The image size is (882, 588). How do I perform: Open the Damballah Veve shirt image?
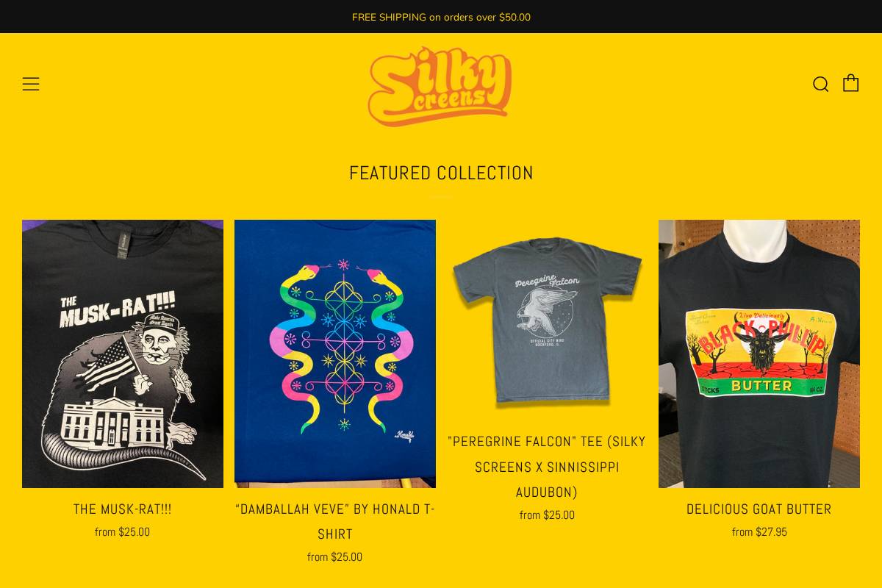(x=335, y=354)
